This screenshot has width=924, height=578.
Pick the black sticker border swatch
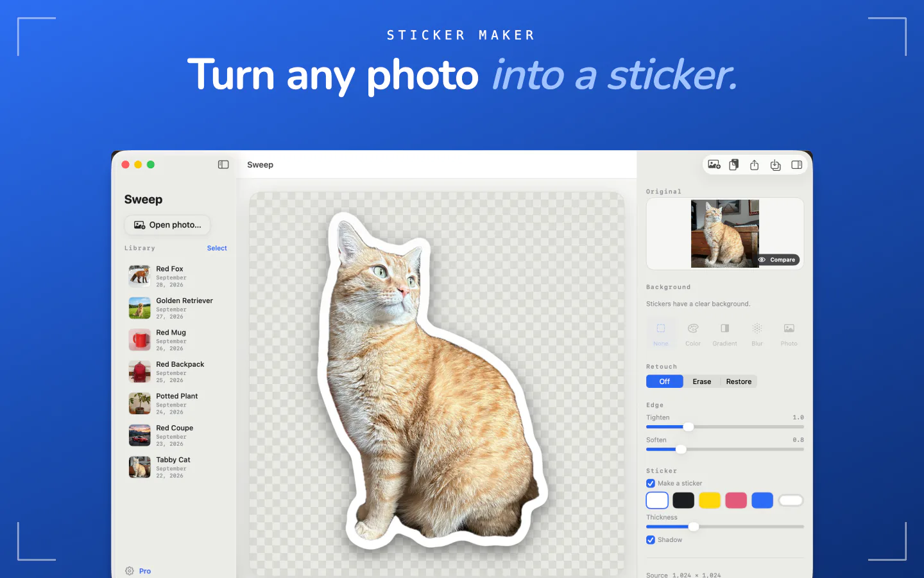tap(683, 500)
